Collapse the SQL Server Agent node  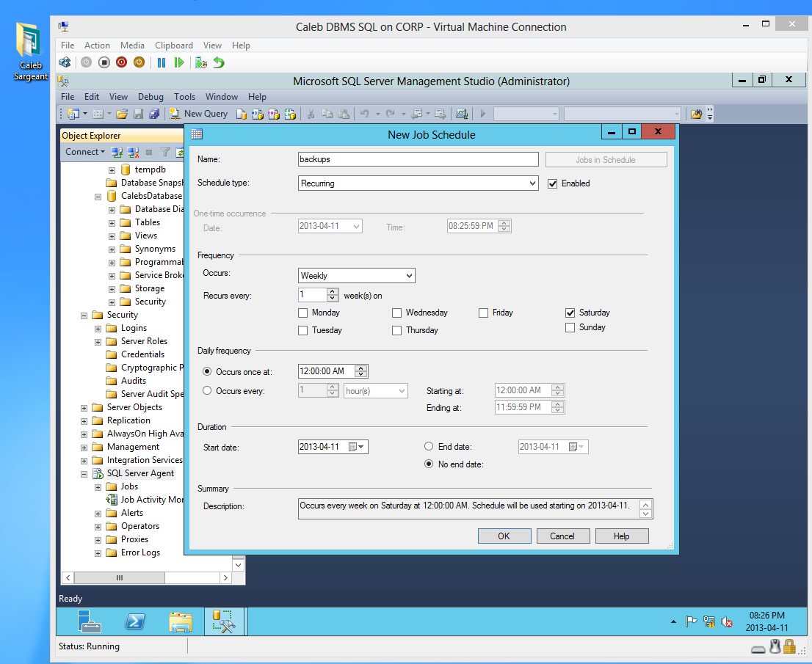84,474
